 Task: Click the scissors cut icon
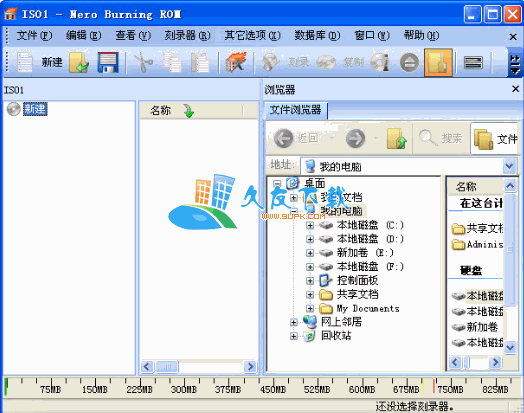(143, 62)
